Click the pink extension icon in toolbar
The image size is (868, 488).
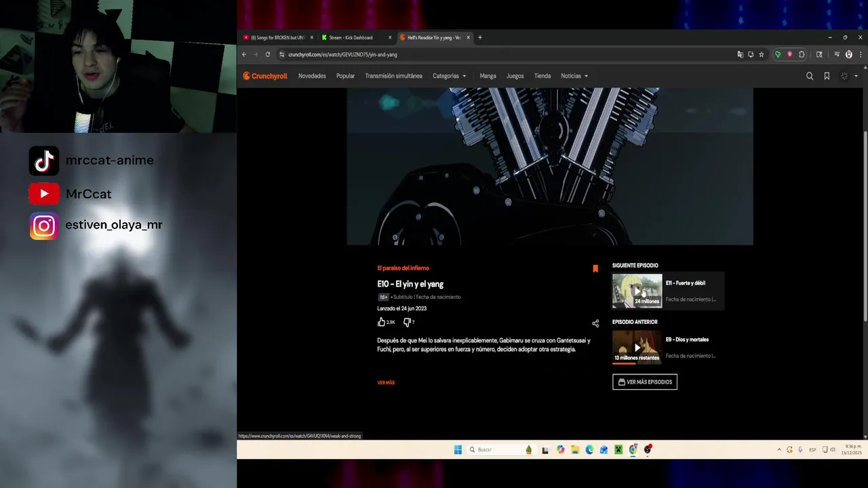coord(789,54)
